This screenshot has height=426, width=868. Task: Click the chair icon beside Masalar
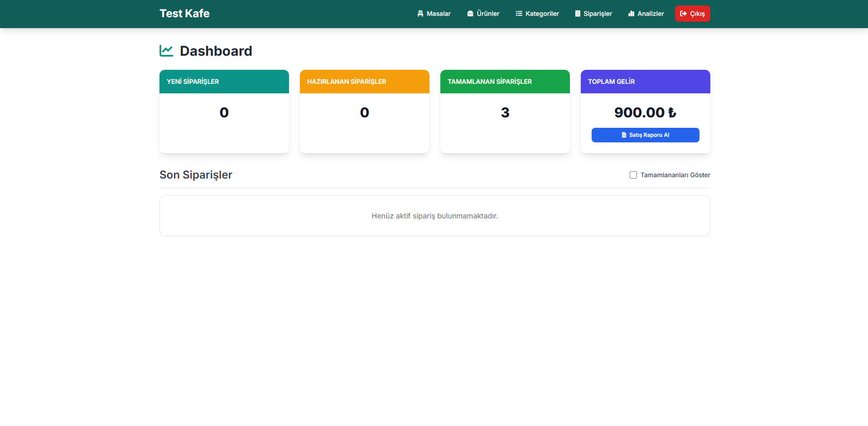420,14
